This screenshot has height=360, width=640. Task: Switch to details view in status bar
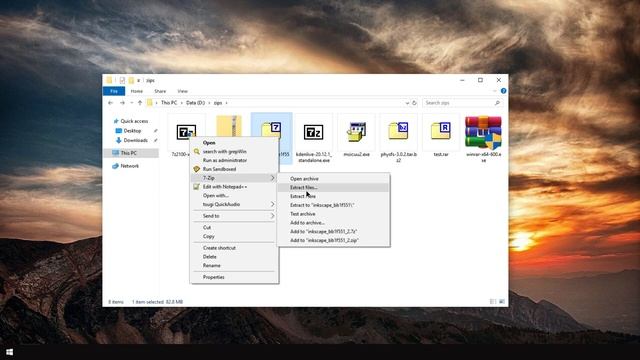[x=493, y=302]
